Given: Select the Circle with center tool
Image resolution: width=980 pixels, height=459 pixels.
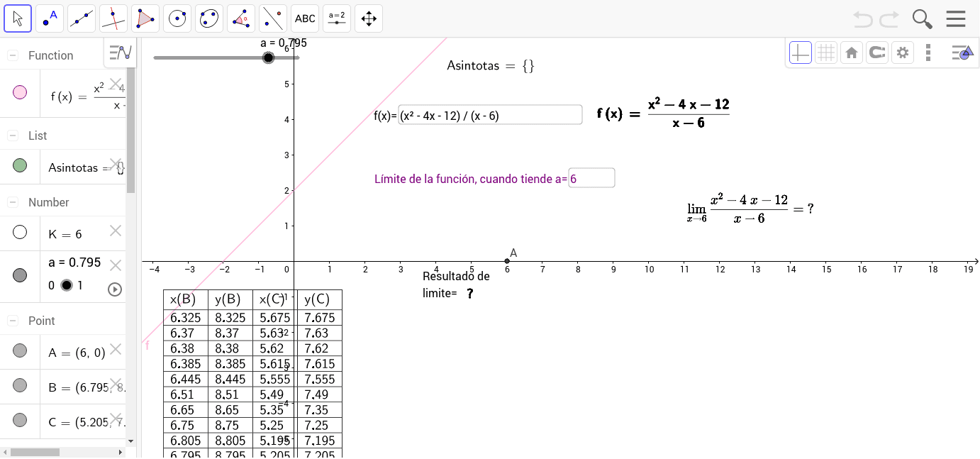Looking at the screenshot, I should pos(177,18).
